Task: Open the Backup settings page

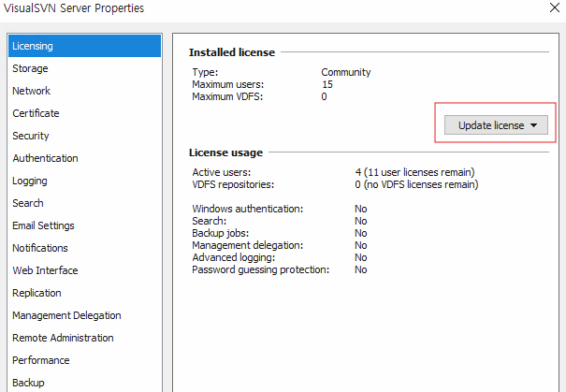Action: click(84, 383)
